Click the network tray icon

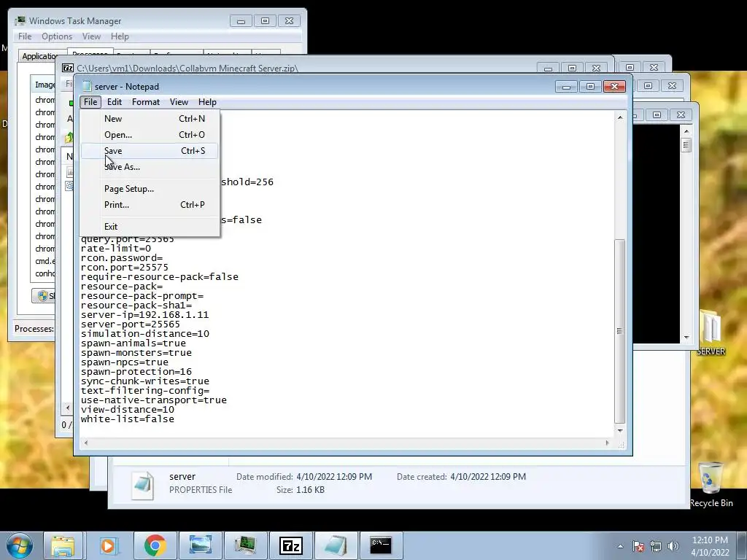point(656,546)
